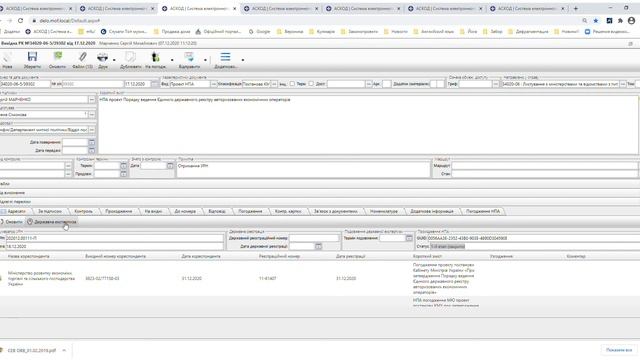Click calendar icon next to date 17.12.2020

coord(154,84)
